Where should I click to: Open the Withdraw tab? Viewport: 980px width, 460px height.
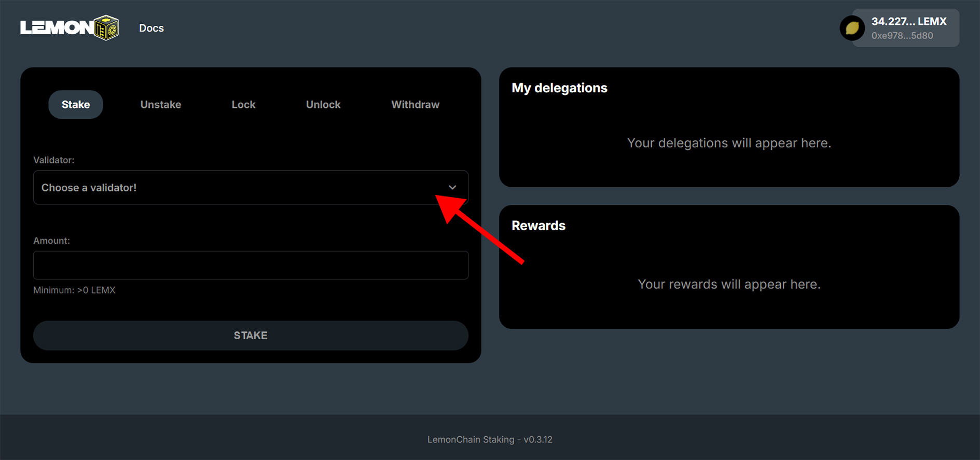[x=415, y=104]
